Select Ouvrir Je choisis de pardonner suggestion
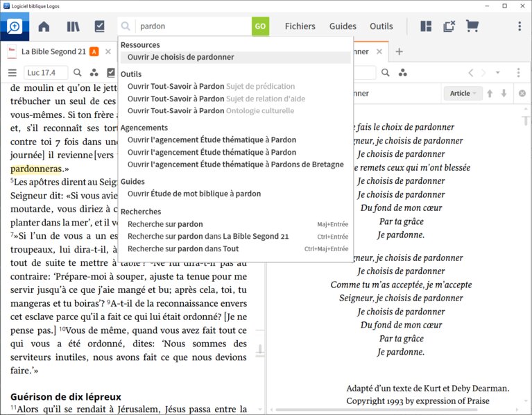The height and width of the screenshot is (415, 532). (x=235, y=58)
